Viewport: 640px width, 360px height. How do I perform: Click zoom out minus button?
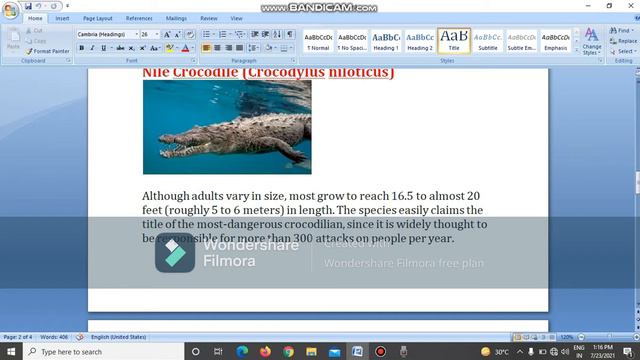[x=581, y=337]
